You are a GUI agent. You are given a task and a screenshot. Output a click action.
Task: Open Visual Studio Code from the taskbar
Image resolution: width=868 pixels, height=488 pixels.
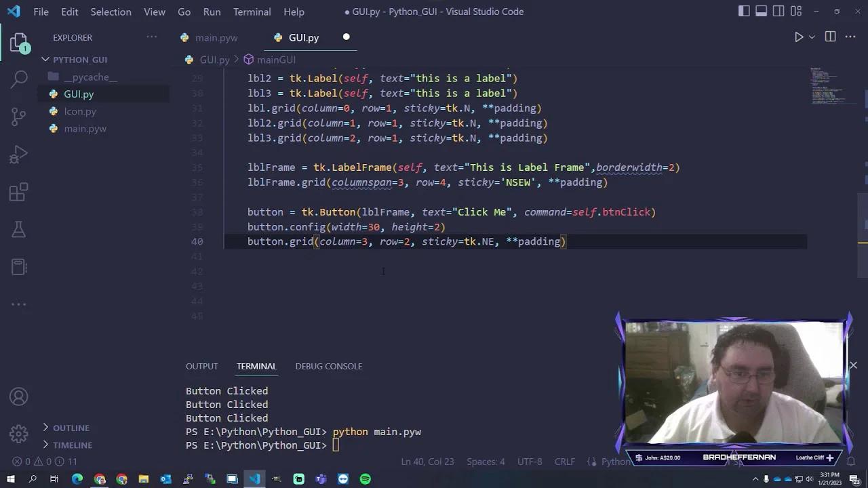(x=254, y=479)
